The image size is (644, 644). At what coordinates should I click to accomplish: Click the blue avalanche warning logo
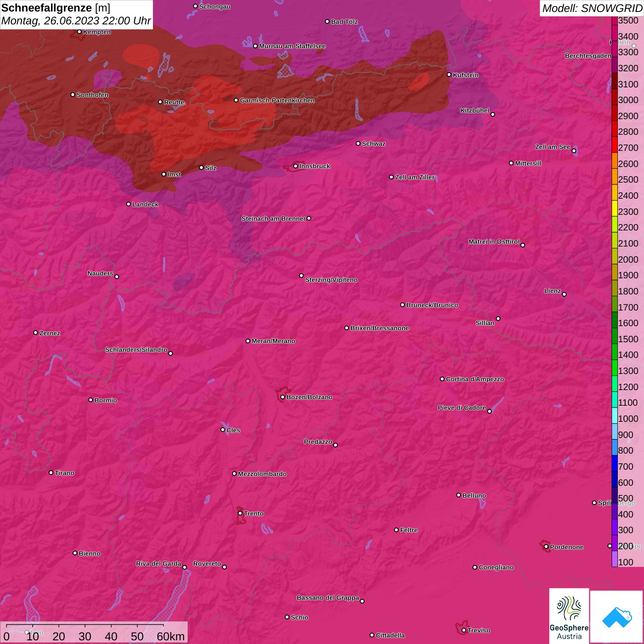pyautogui.click(x=617, y=617)
